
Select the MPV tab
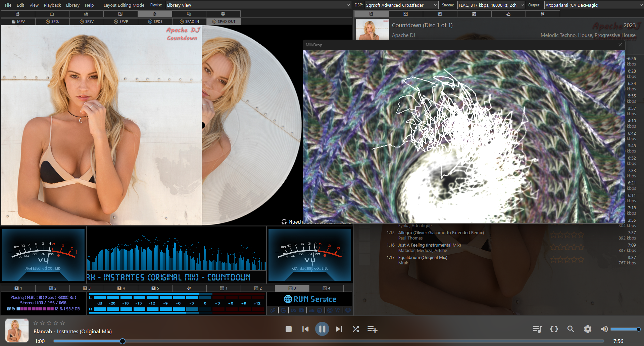(18, 21)
